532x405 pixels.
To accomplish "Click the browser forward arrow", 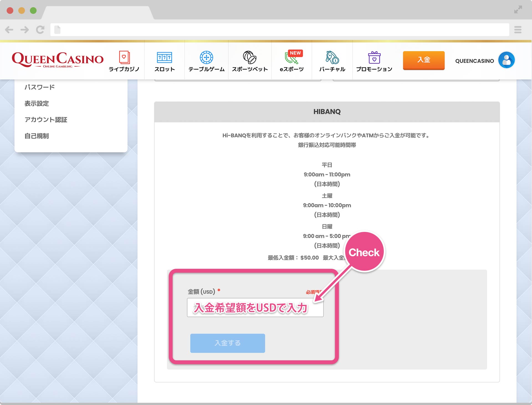I will point(25,30).
